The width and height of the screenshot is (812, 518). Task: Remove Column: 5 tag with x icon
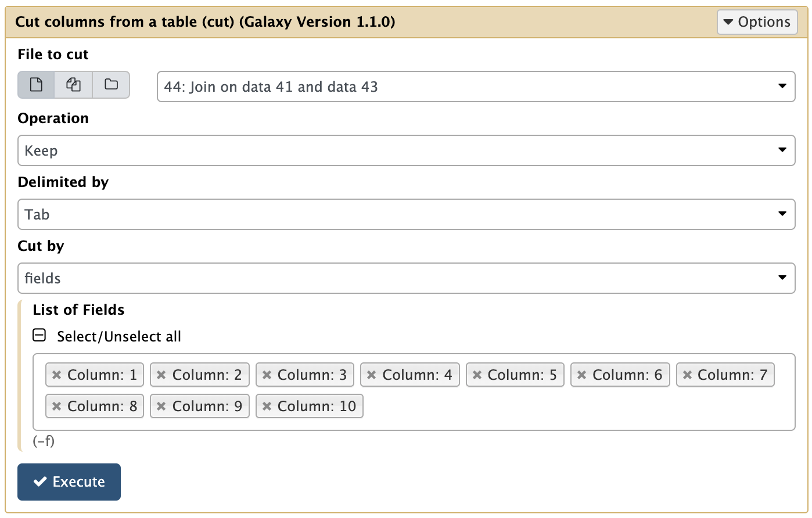[477, 375]
